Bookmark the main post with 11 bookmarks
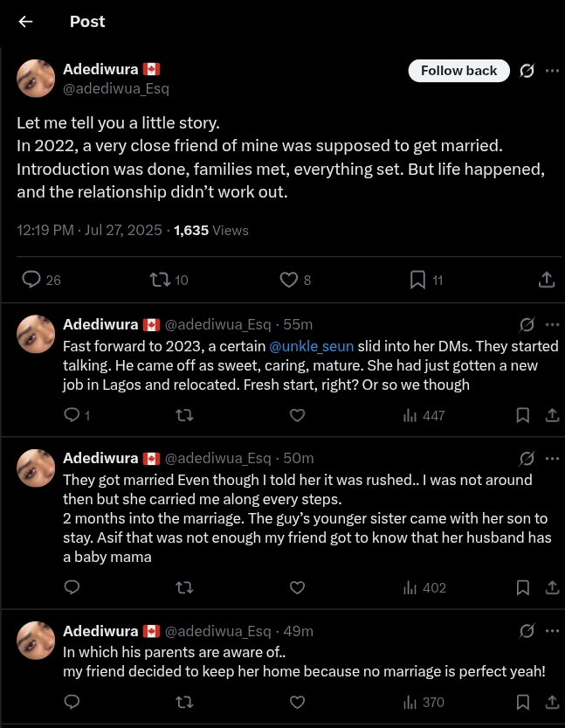This screenshot has height=728, width=565. 417,280
